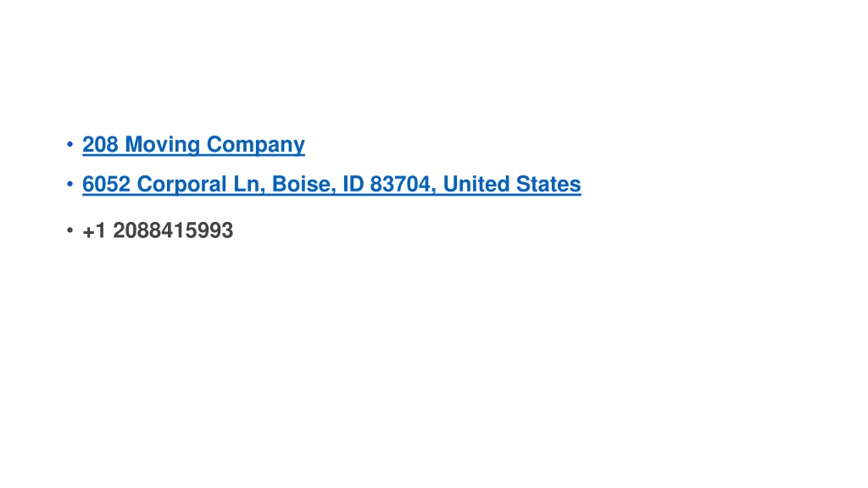This screenshot has width=868, height=488.
Task: Click 'United States' in the address link
Action: point(512,184)
